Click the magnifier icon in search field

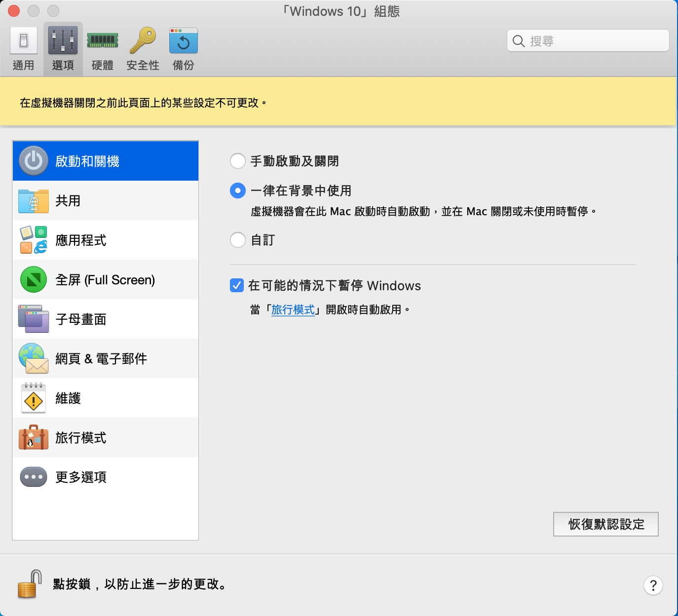519,41
